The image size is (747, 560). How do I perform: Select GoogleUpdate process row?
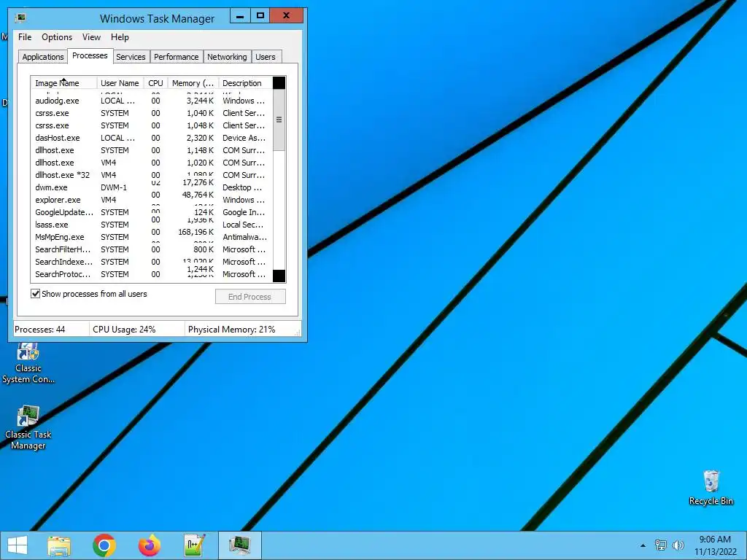(152, 212)
